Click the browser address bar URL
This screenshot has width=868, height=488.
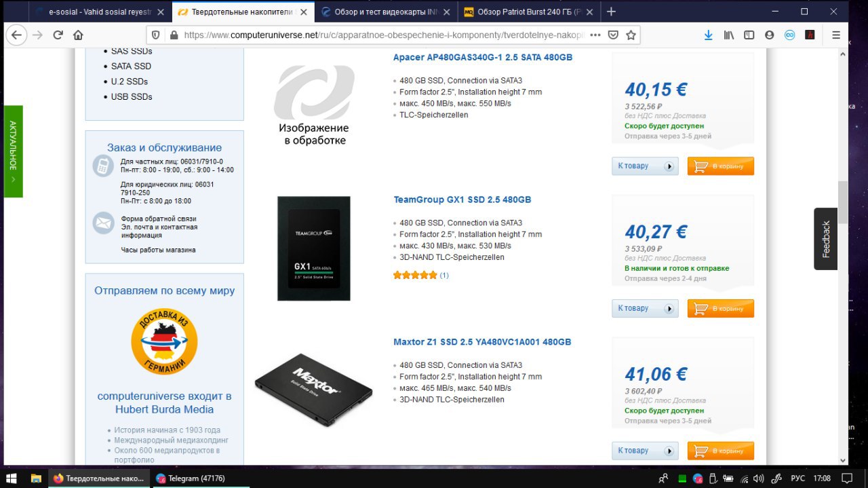pos(382,35)
